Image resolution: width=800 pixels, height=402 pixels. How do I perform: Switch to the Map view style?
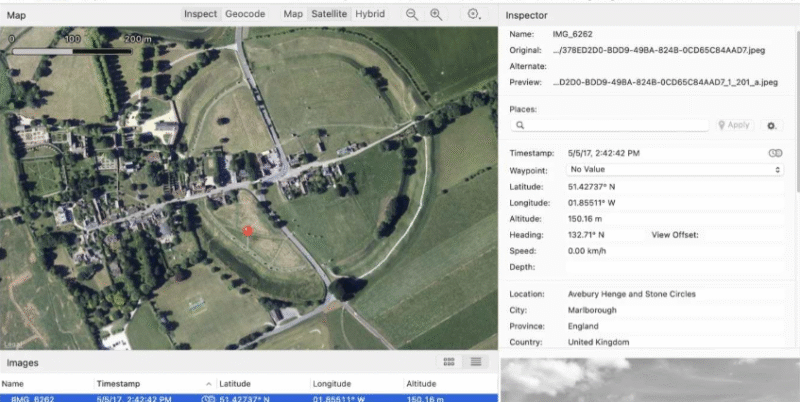[x=293, y=14]
